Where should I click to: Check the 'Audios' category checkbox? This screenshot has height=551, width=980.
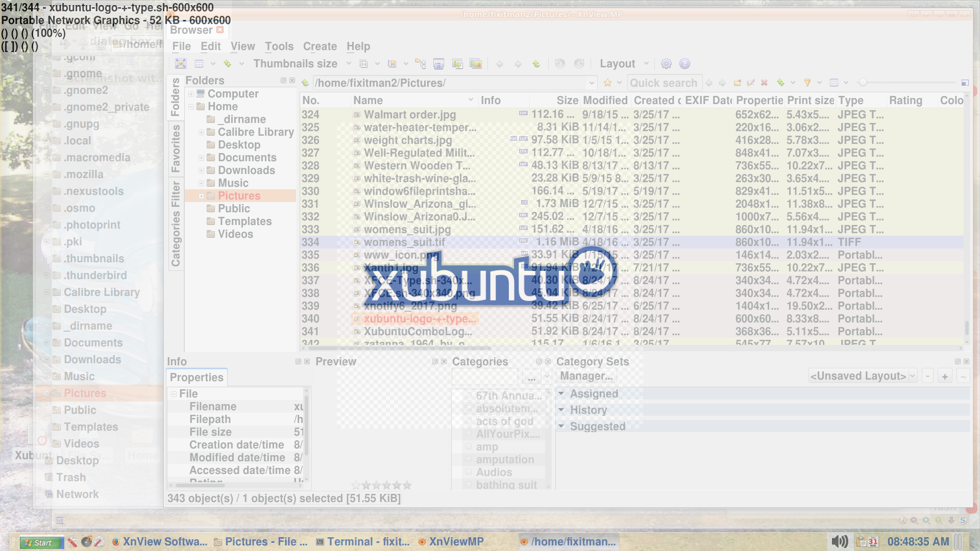pyautogui.click(x=468, y=472)
